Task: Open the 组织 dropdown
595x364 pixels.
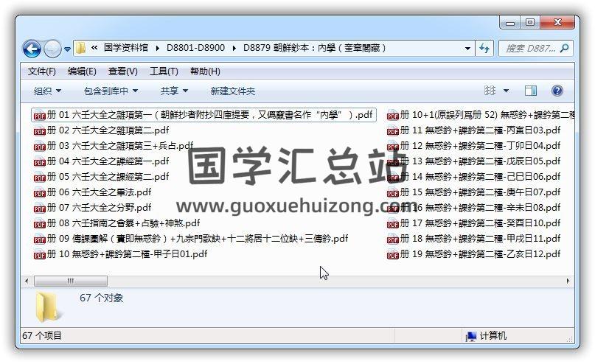Action: 47,91
